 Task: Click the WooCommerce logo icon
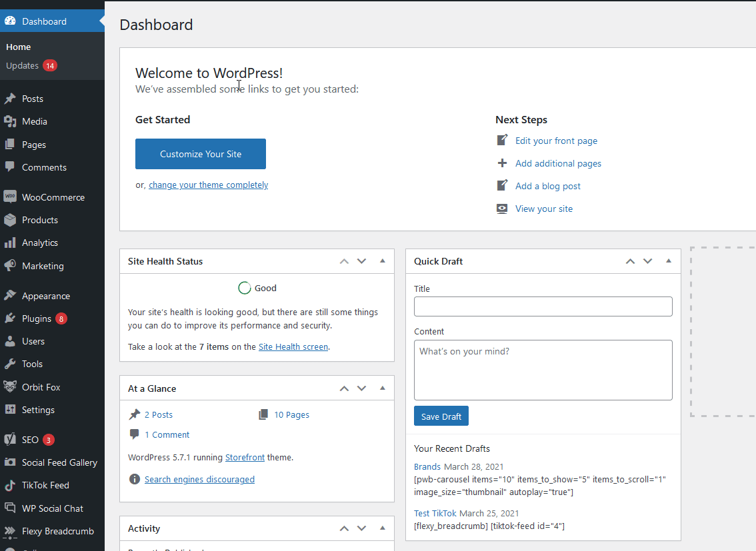10,197
